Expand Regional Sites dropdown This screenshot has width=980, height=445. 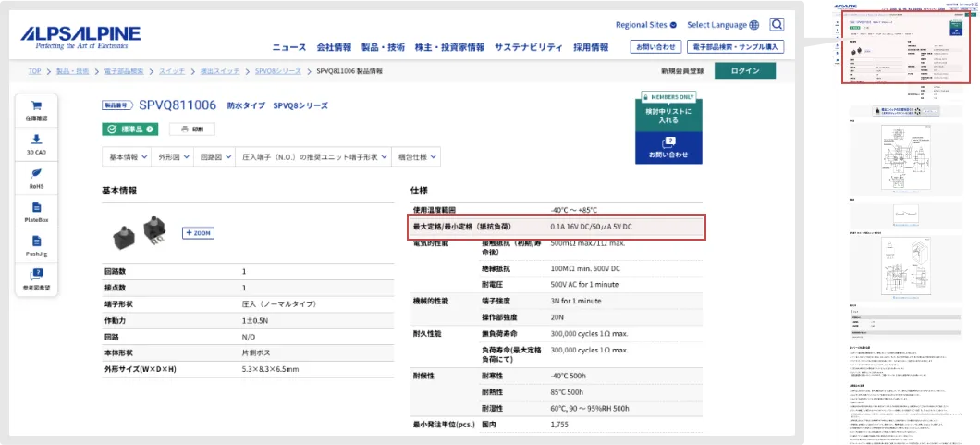click(x=645, y=25)
